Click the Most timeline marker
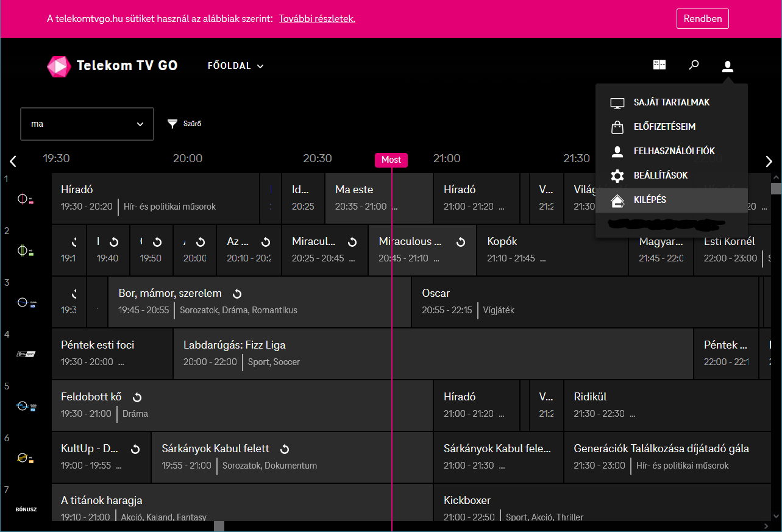The image size is (782, 532). (391, 160)
